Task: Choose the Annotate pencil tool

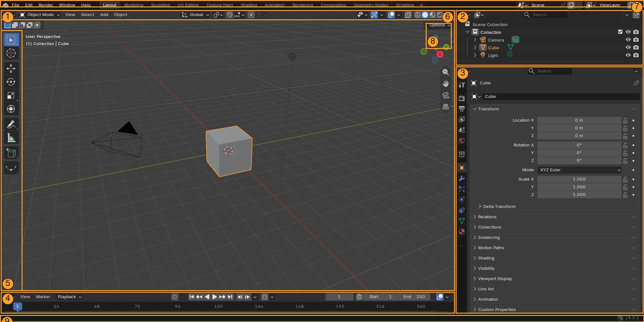Action: click(11, 124)
